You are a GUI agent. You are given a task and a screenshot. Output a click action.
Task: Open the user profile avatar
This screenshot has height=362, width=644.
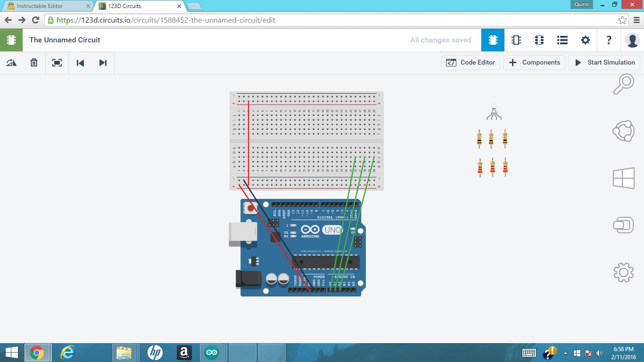click(x=632, y=40)
